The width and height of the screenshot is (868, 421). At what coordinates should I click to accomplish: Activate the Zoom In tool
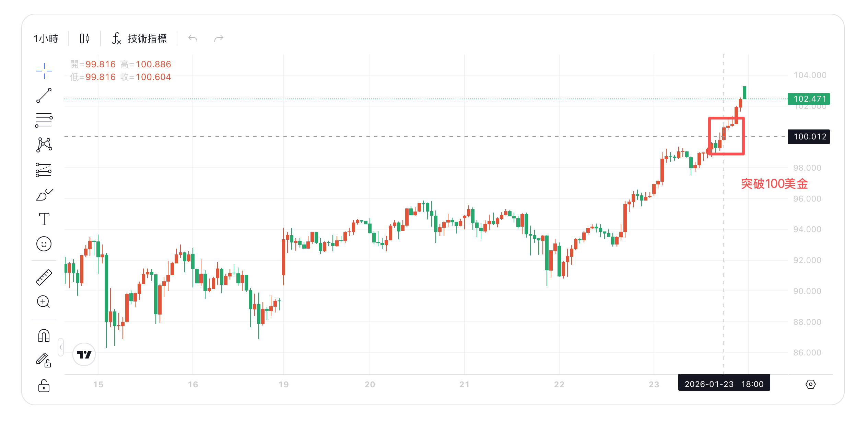coord(44,301)
